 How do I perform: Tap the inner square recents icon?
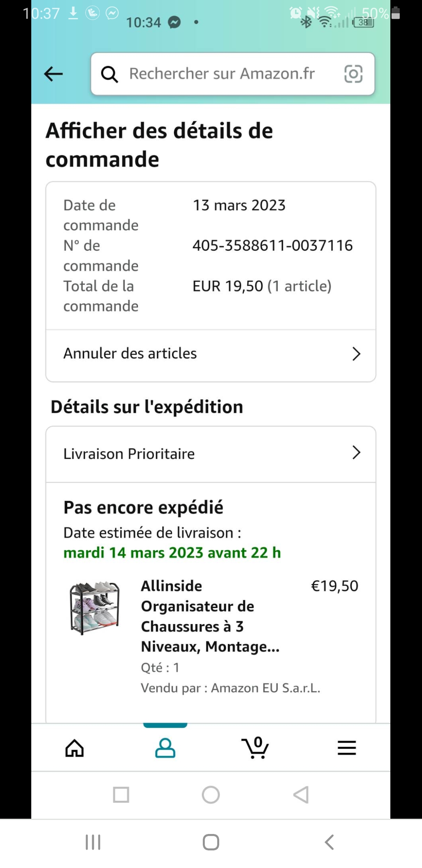coord(121,795)
